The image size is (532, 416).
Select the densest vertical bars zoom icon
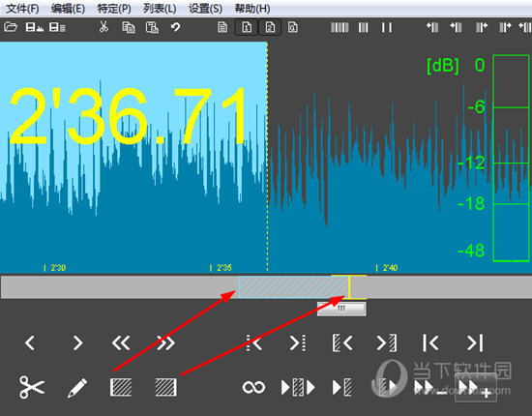tap(340, 27)
